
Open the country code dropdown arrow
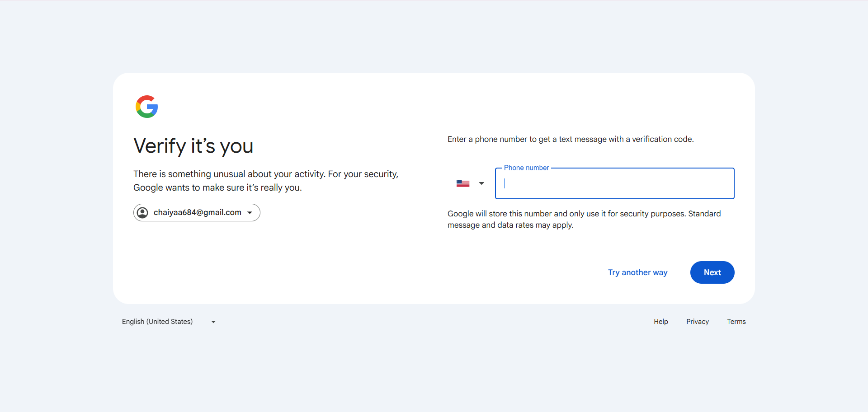click(x=481, y=183)
